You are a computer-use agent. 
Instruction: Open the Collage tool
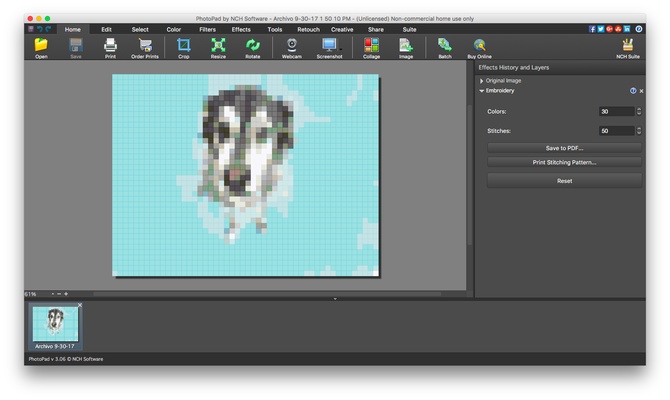pyautogui.click(x=371, y=45)
